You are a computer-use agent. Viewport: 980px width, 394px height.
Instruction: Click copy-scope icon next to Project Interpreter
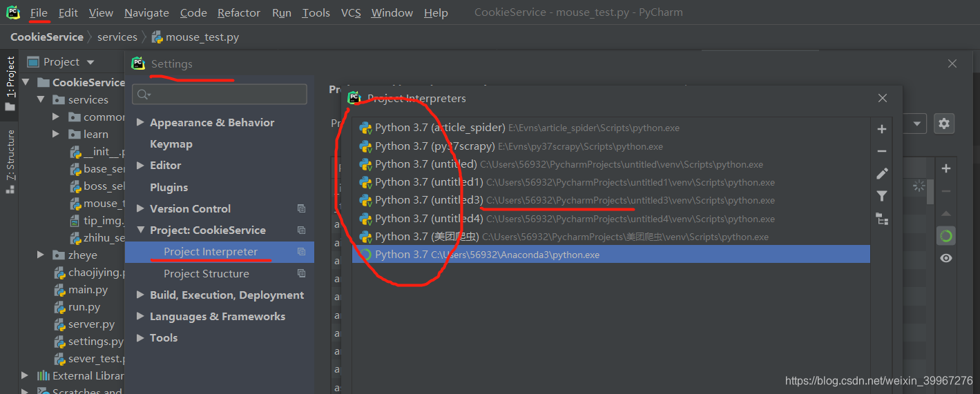[x=301, y=252]
